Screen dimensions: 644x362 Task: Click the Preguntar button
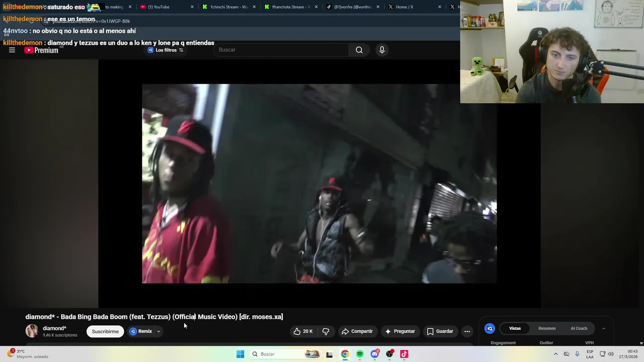click(x=400, y=331)
